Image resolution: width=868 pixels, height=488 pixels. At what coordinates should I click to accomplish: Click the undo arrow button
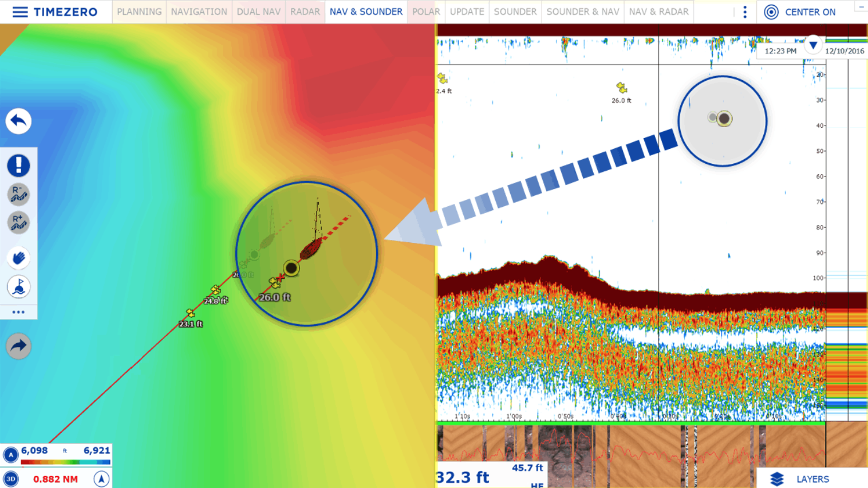[x=18, y=121]
